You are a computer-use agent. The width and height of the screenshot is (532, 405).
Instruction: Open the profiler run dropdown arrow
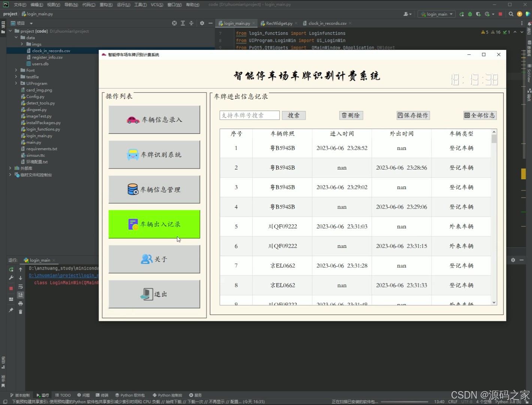coord(493,14)
